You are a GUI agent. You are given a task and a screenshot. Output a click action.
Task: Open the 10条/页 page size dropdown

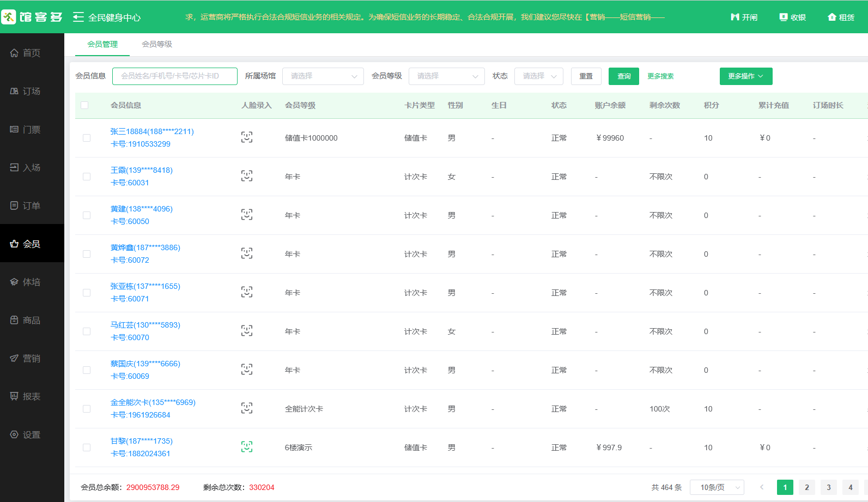pyautogui.click(x=717, y=487)
